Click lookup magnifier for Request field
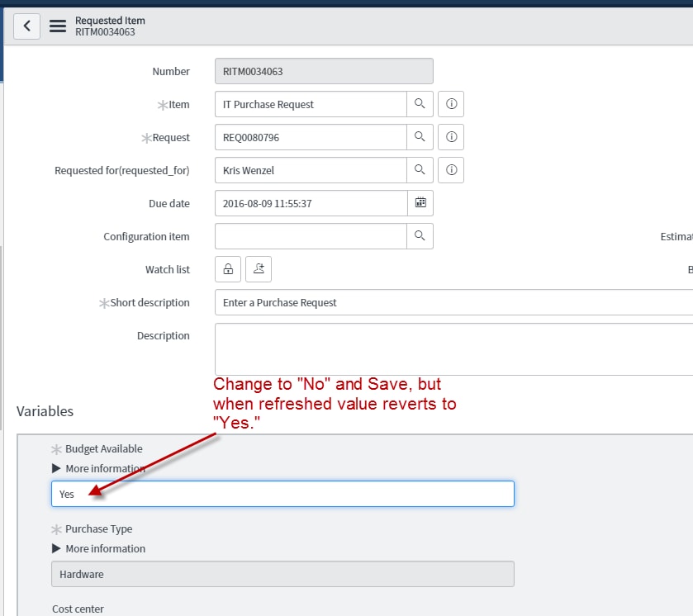The height and width of the screenshot is (616, 693). pos(420,137)
